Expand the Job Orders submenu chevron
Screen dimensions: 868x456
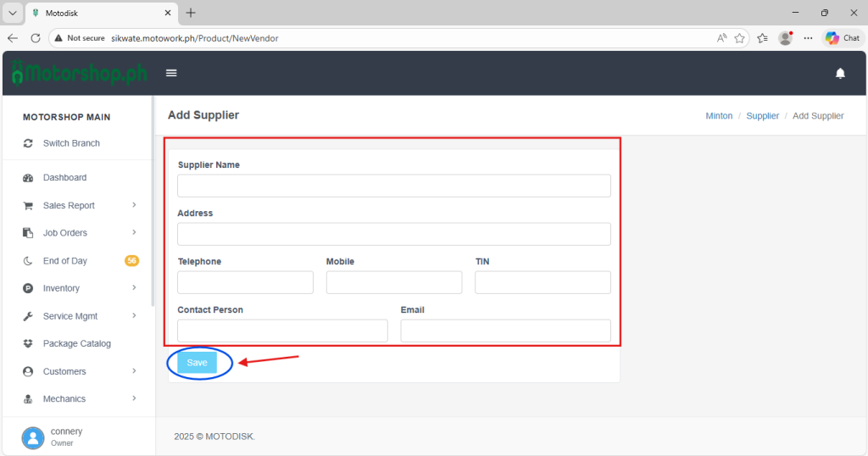tap(135, 232)
